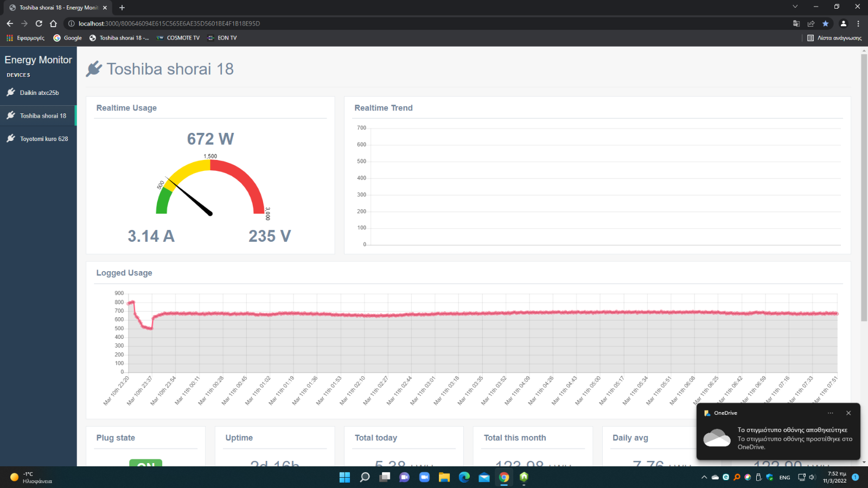Click the Realtime Trend heading
Viewport: 868px width, 488px height.
[x=384, y=108]
